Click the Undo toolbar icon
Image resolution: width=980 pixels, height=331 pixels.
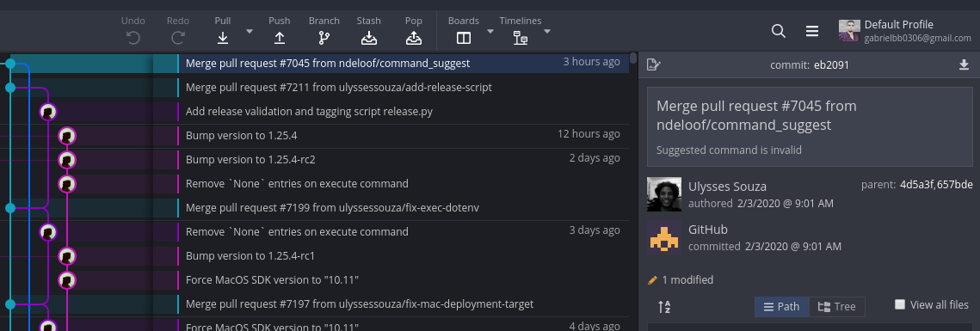pyautogui.click(x=133, y=38)
